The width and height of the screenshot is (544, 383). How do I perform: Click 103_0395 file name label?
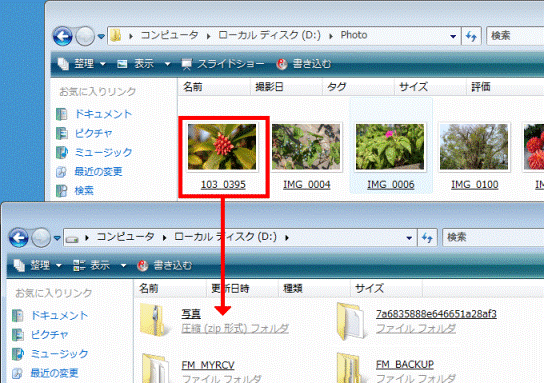click(x=223, y=185)
